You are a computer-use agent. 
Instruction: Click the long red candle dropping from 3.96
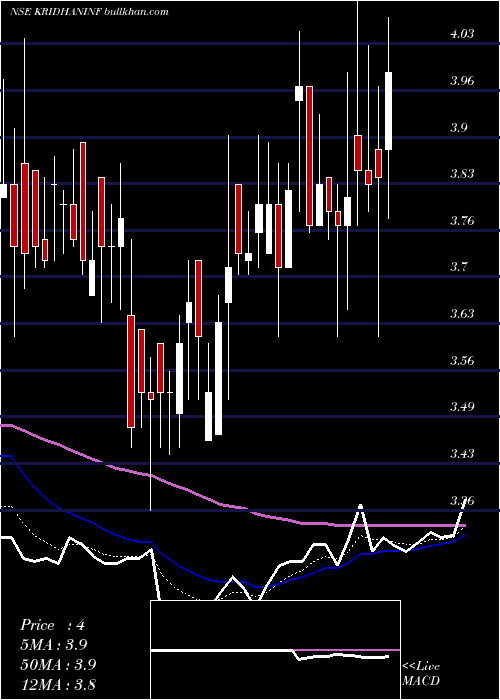[309, 156]
